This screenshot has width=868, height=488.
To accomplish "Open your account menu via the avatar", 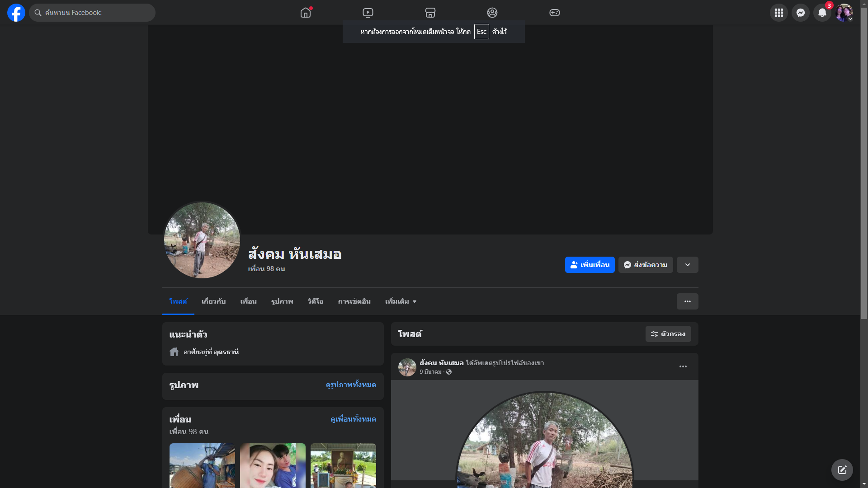I will [x=844, y=13].
